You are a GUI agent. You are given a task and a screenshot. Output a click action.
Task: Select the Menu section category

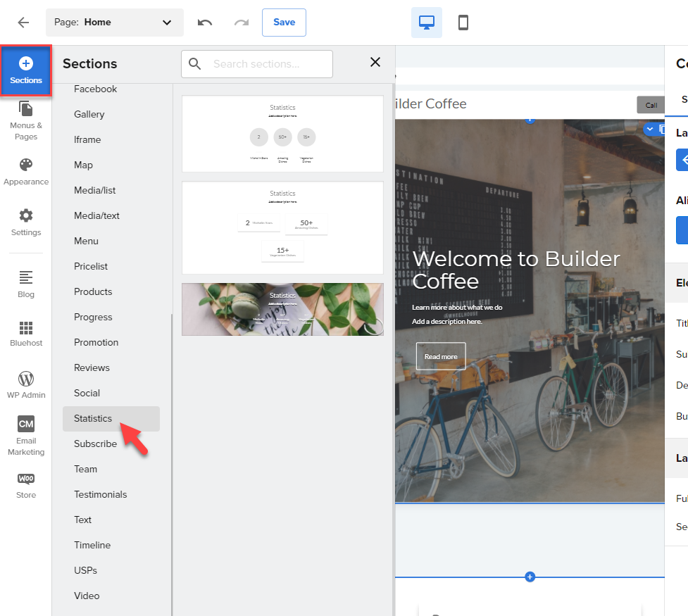[86, 241]
